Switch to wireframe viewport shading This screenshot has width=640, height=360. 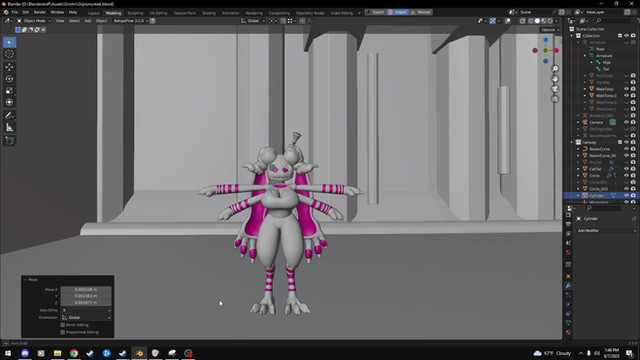point(531,21)
